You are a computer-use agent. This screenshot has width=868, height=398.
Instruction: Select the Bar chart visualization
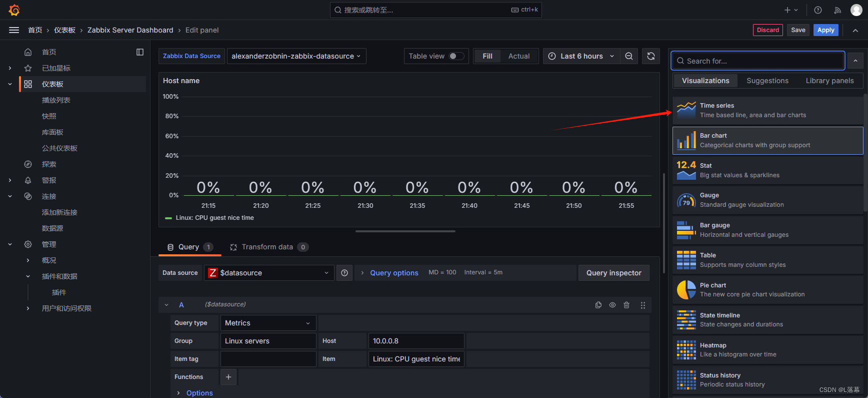click(x=768, y=140)
